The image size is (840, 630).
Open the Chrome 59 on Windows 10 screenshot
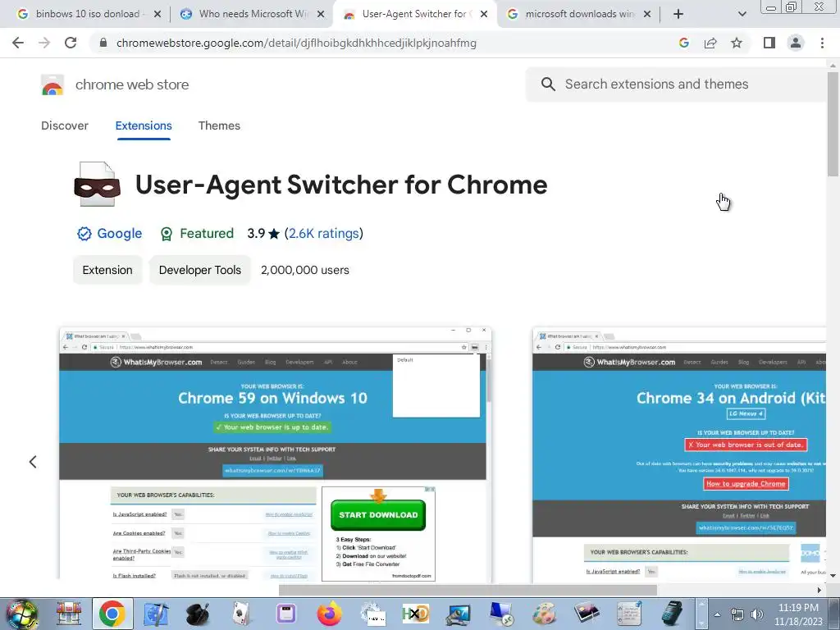276,454
